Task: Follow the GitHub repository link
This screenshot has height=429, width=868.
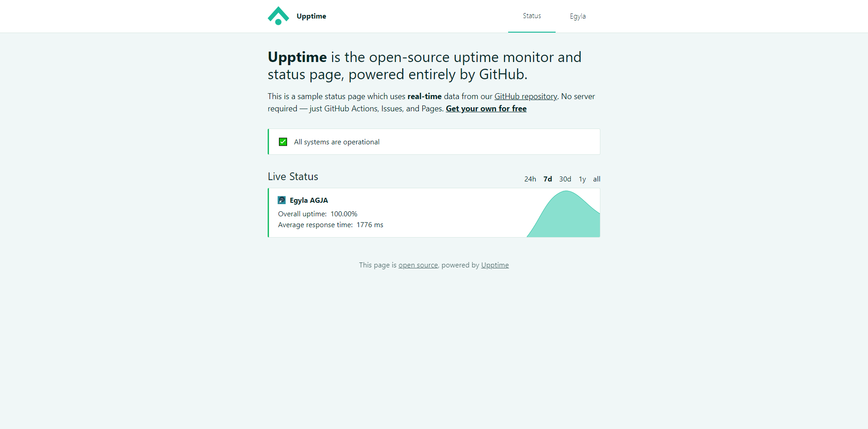Action: (526, 96)
